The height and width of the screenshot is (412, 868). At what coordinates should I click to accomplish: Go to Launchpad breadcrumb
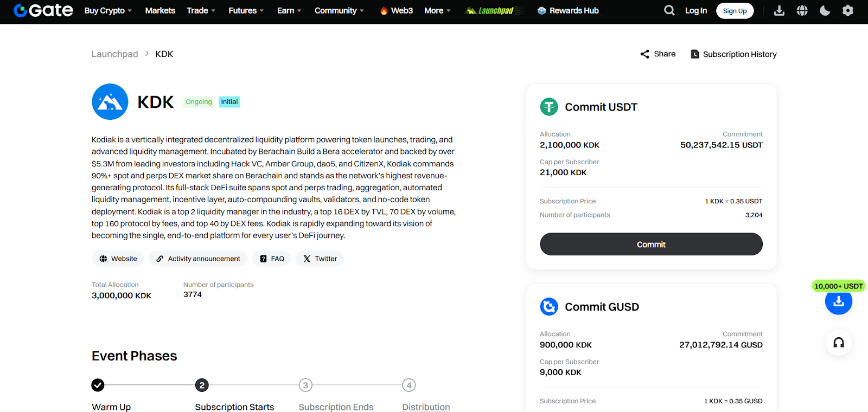pyautogui.click(x=114, y=54)
